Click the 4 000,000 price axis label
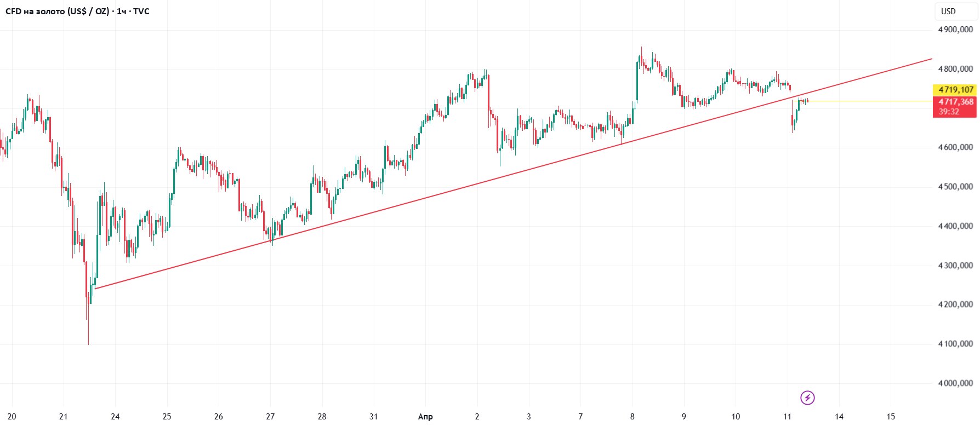980x426 pixels. click(955, 383)
